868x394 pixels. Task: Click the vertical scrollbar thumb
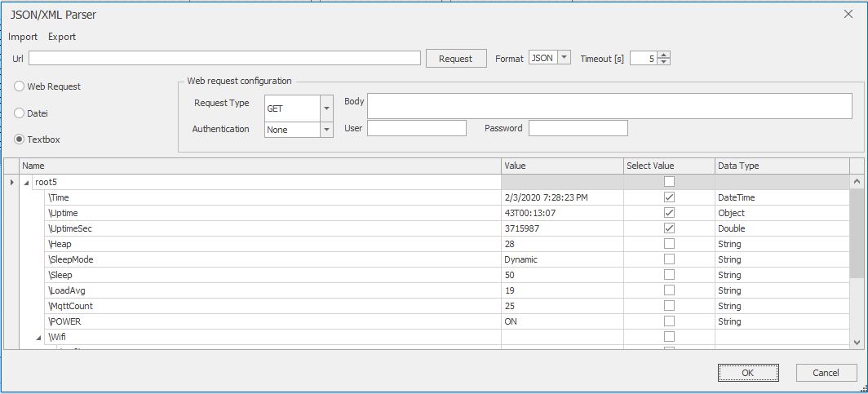point(857,235)
